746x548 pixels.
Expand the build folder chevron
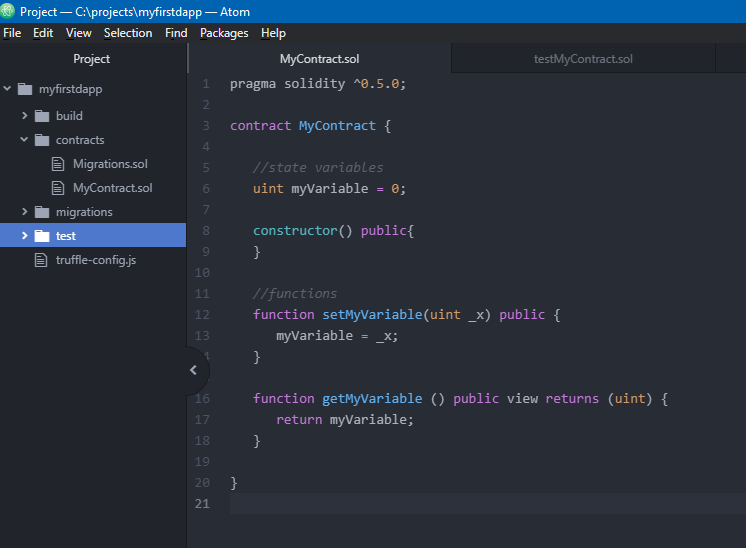point(25,116)
